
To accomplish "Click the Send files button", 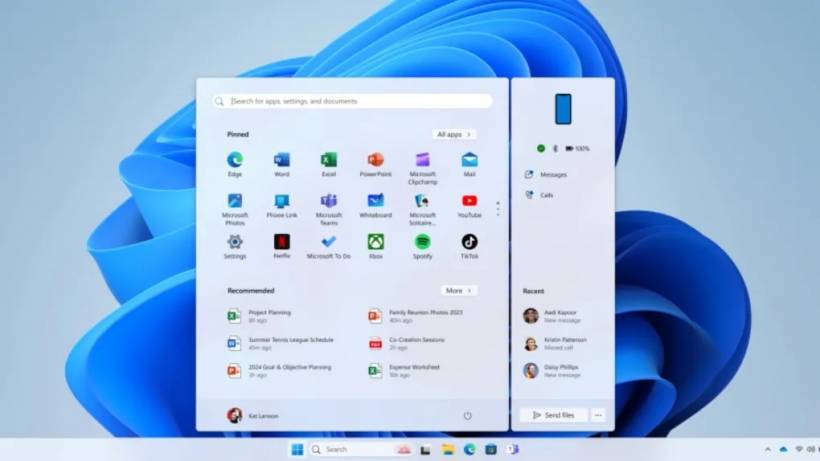I will (x=553, y=415).
